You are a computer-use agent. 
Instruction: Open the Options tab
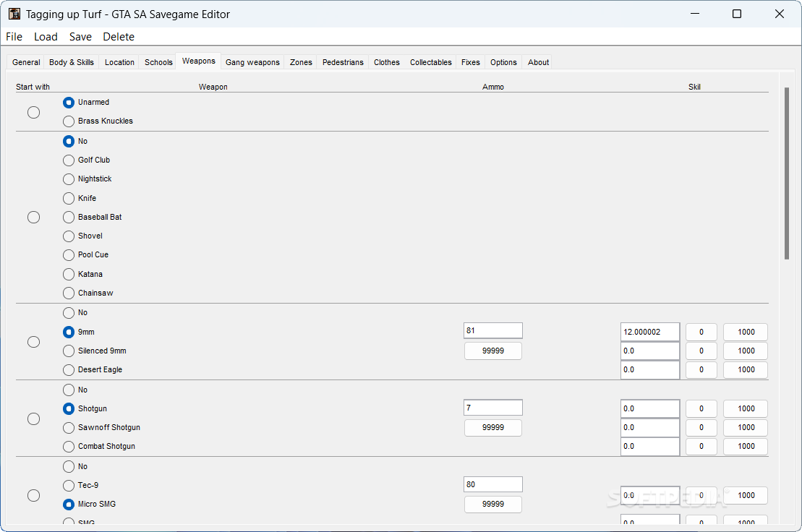(503, 62)
